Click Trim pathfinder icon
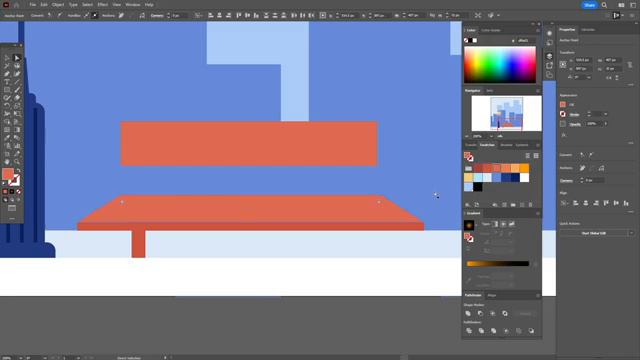Image resolution: width=640 pixels, height=360 pixels. pyautogui.click(x=481, y=331)
